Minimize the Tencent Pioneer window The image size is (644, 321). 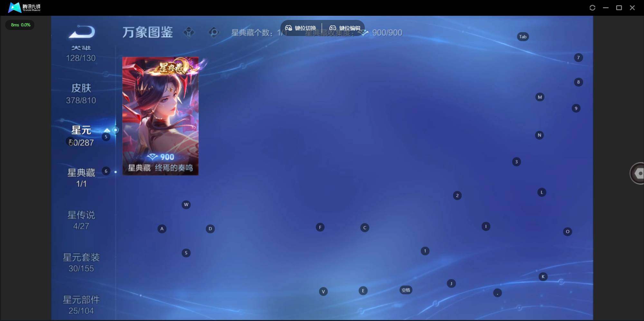[606, 8]
